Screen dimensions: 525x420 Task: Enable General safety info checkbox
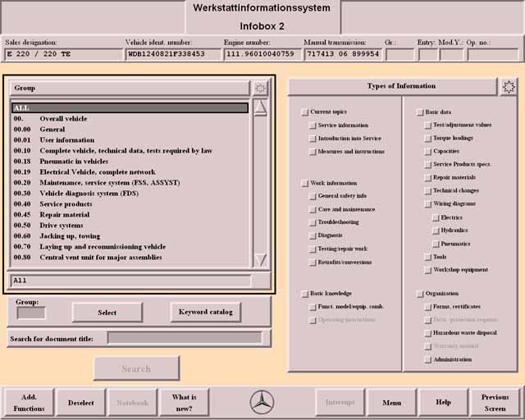(313, 196)
